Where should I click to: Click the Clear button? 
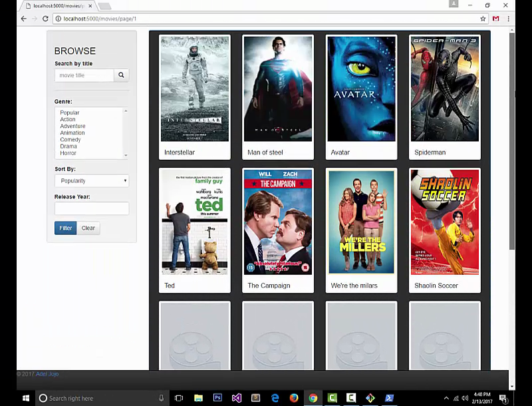coord(88,228)
